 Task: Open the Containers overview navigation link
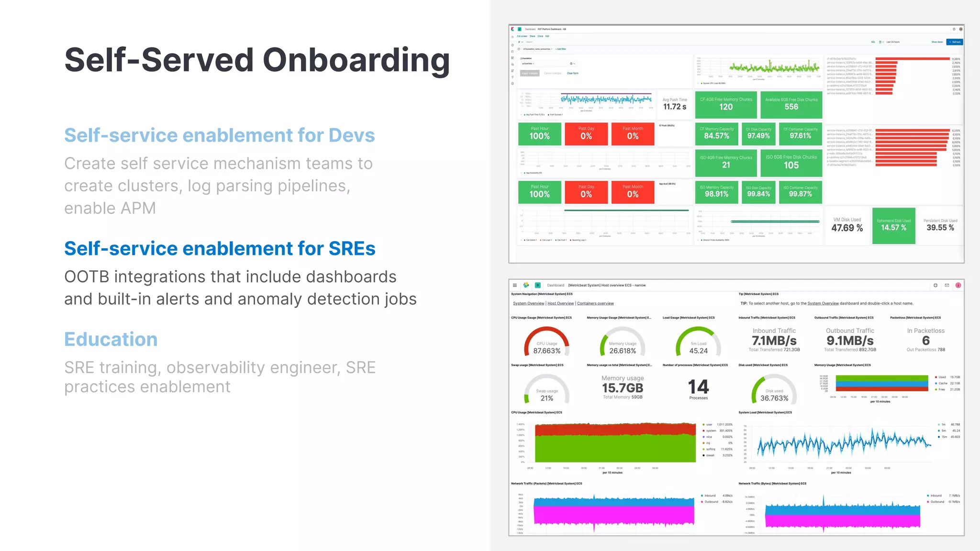(595, 303)
